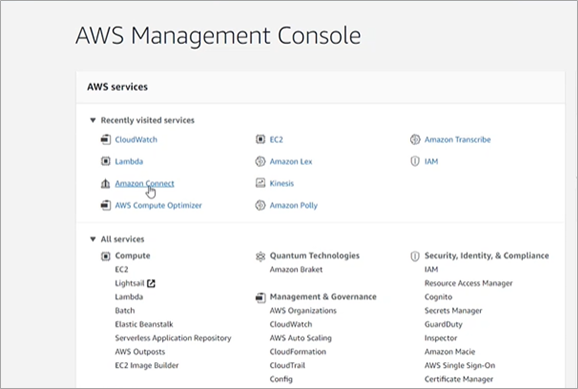Click the Amazon Connect service icon
This screenshot has width=578, height=389.
105,183
